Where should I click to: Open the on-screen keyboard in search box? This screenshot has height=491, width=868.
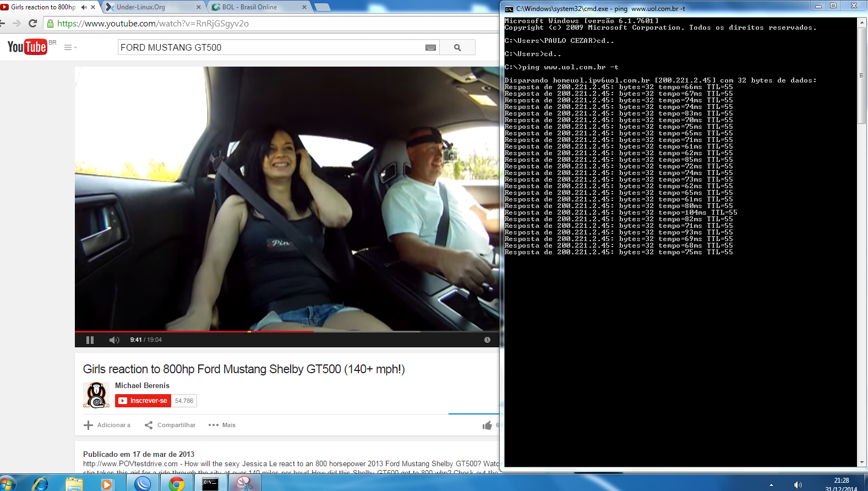430,48
